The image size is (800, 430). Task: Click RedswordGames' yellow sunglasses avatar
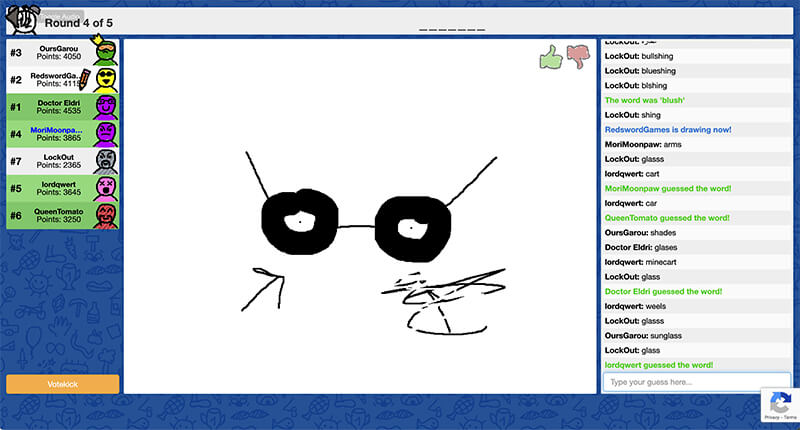tap(106, 79)
